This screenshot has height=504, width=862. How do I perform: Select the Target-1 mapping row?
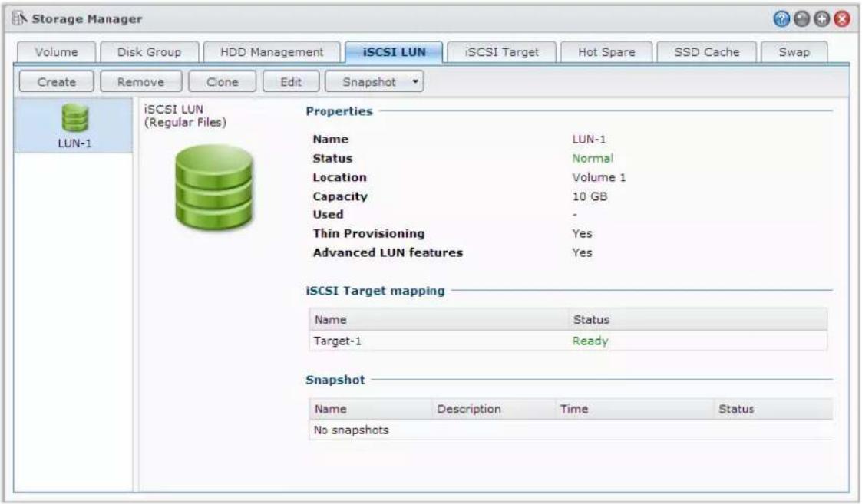coord(568,341)
